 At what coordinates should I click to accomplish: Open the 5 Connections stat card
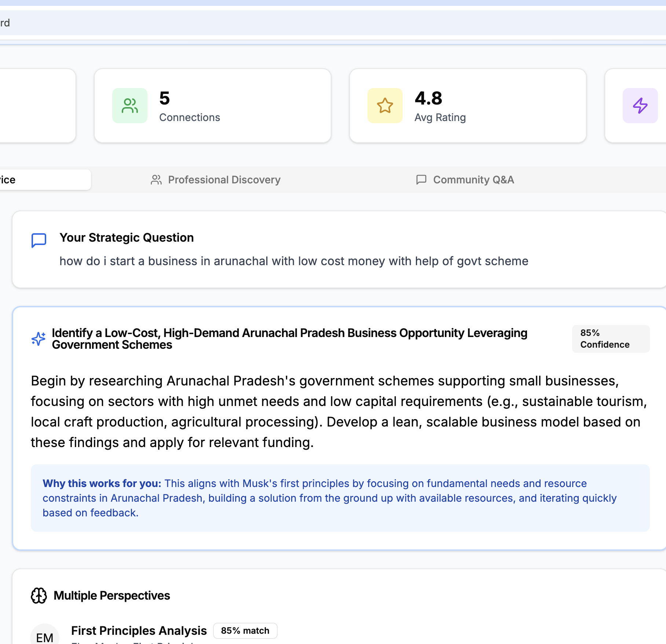pos(213,106)
